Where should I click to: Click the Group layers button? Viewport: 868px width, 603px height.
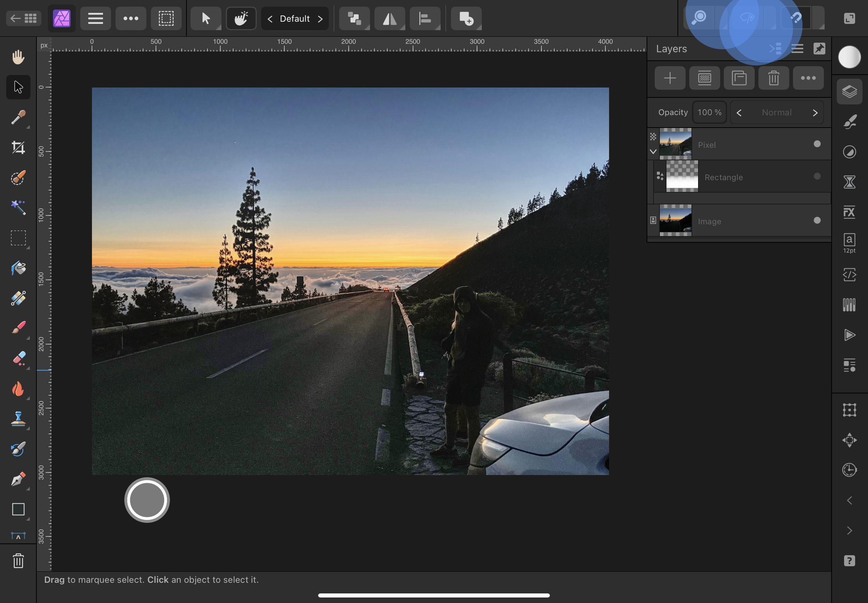pos(739,78)
